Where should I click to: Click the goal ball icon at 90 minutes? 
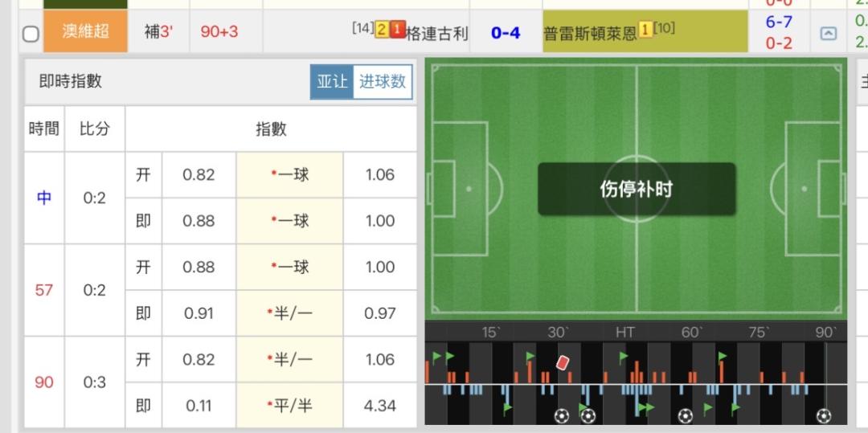pos(823,415)
